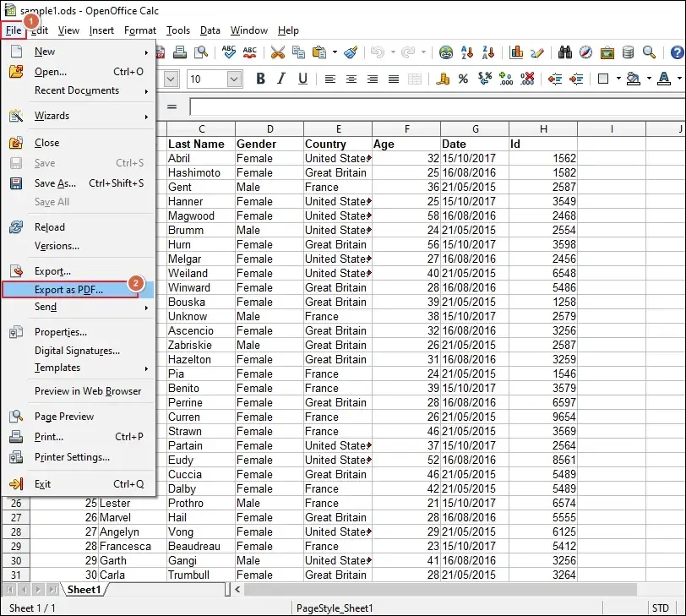Open the Edit menu
The height and width of the screenshot is (616, 686).
coord(40,30)
